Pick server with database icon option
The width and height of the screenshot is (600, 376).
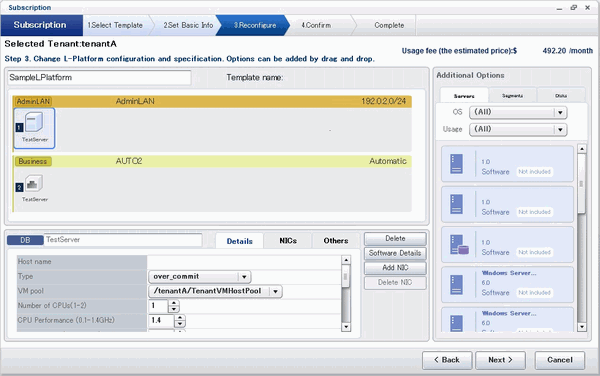pos(459,244)
